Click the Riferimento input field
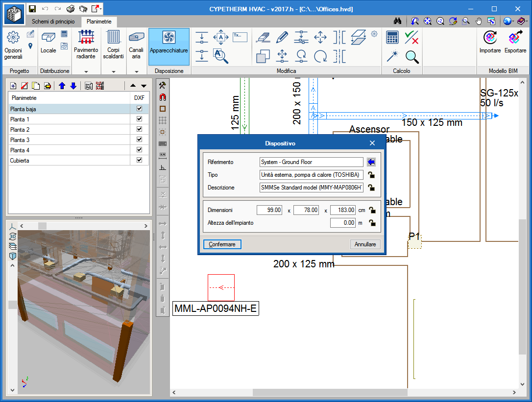 [x=312, y=162]
